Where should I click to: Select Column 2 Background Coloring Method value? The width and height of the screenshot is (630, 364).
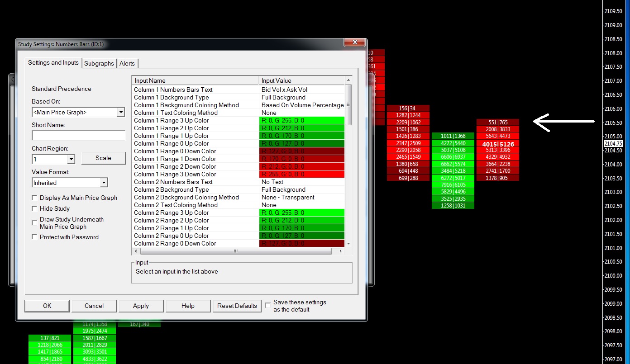tap(302, 197)
